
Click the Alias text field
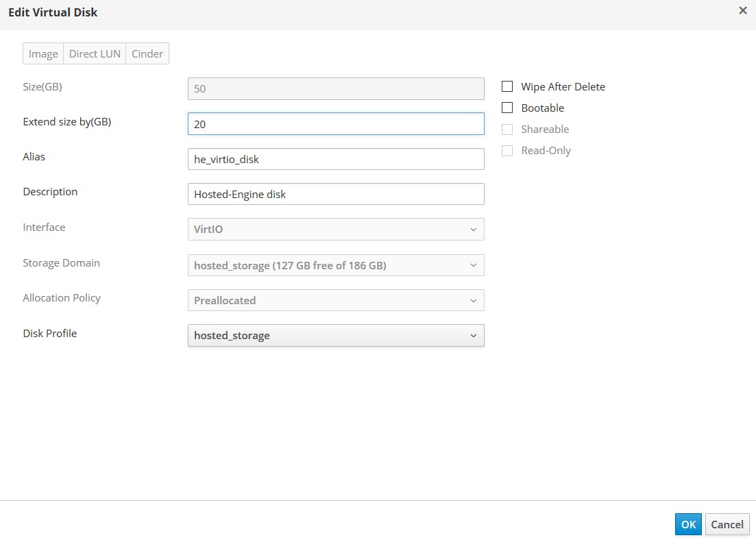pyautogui.click(x=335, y=159)
